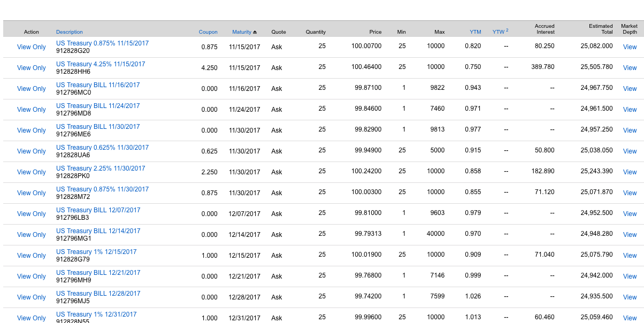The width and height of the screenshot is (644, 323).
Task: Select View Only in the 912796MH9 row
Action: [32, 276]
